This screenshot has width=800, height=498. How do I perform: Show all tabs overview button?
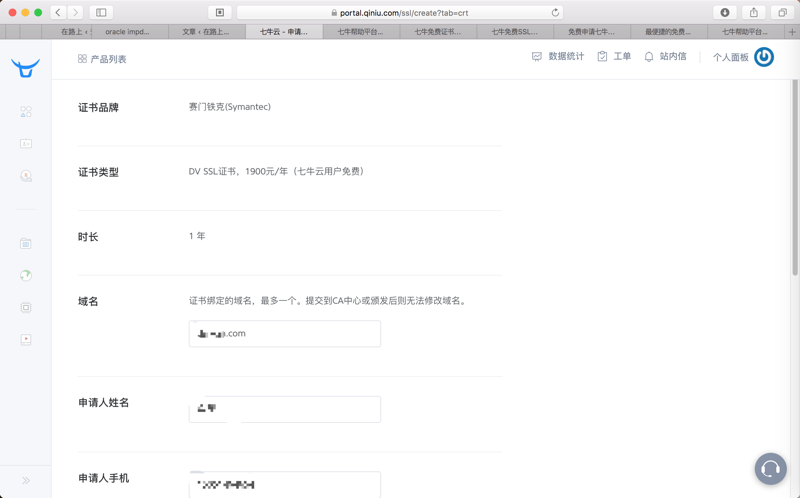(x=782, y=12)
